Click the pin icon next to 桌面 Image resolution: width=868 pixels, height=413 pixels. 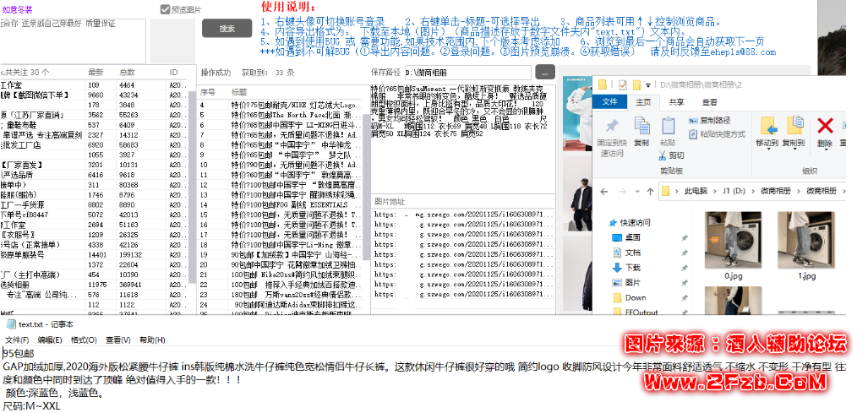pyautogui.click(x=685, y=237)
